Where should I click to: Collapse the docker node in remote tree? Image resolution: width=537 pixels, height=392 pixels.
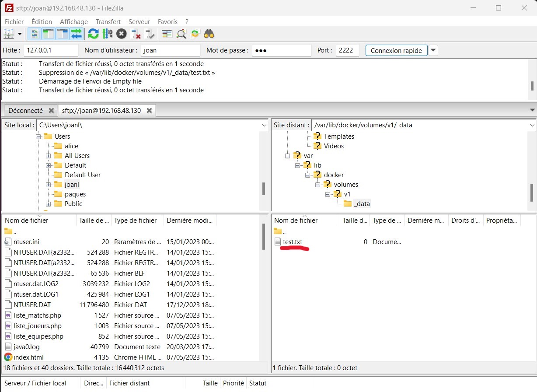[307, 175]
